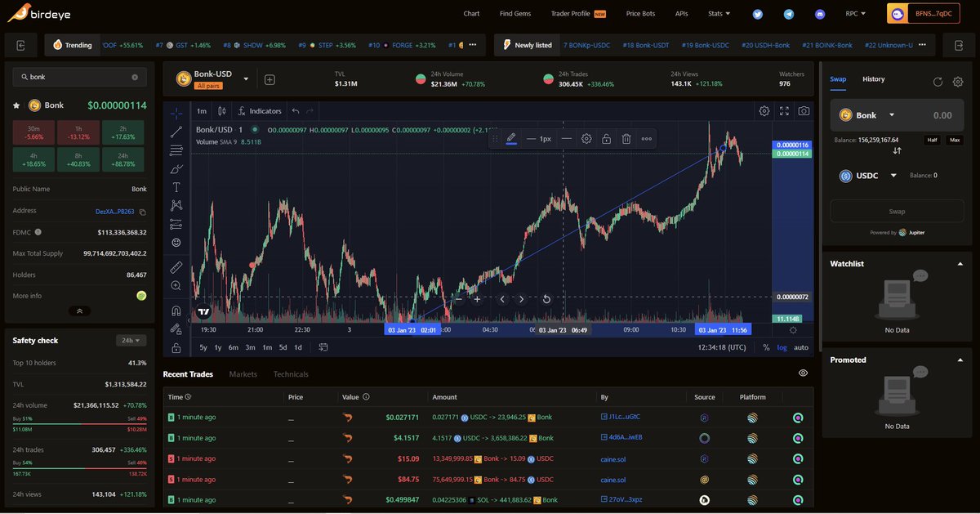Change the candlestick chart style
Screen dimensions: 980x514
[222, 111]
